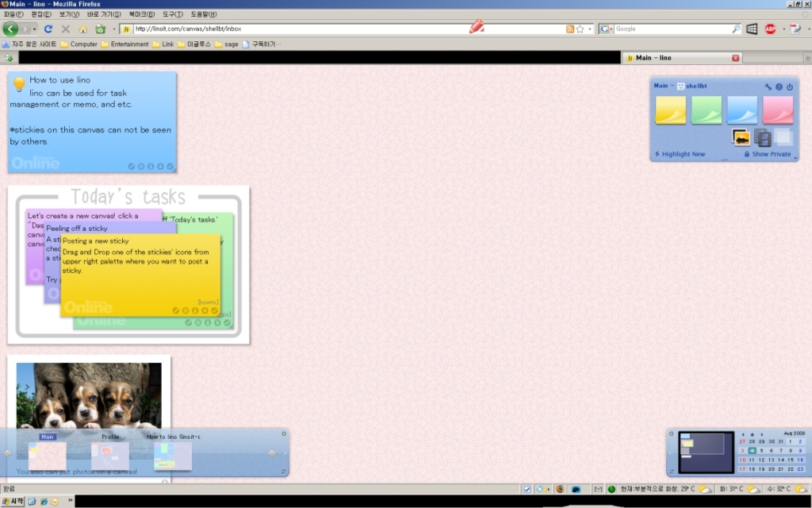Click the canvas overview minimap
The height and width of the screenshot is (508, 812).
[x=707, y=452]
